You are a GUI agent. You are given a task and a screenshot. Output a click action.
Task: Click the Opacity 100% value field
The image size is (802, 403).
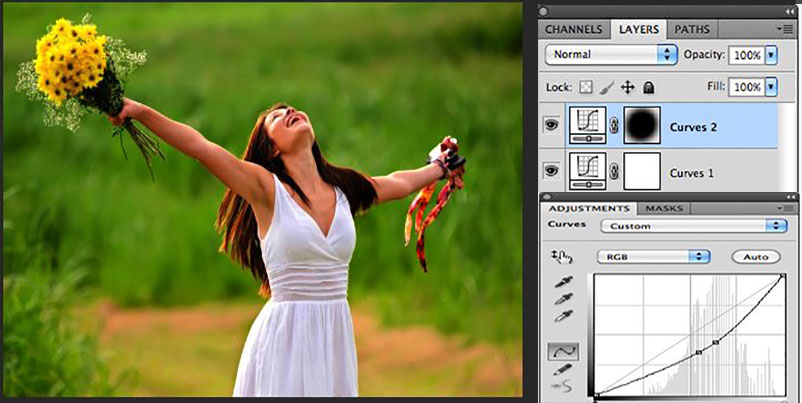click(746, 55)
